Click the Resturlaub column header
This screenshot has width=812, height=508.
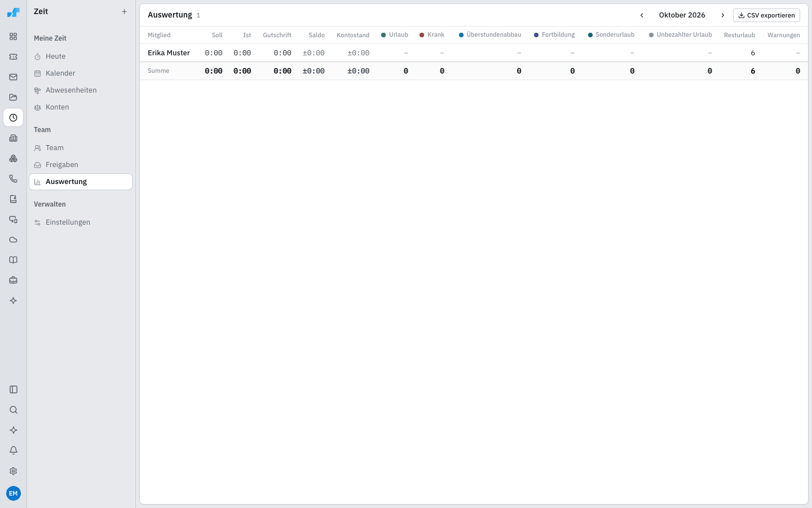(739, 35)
